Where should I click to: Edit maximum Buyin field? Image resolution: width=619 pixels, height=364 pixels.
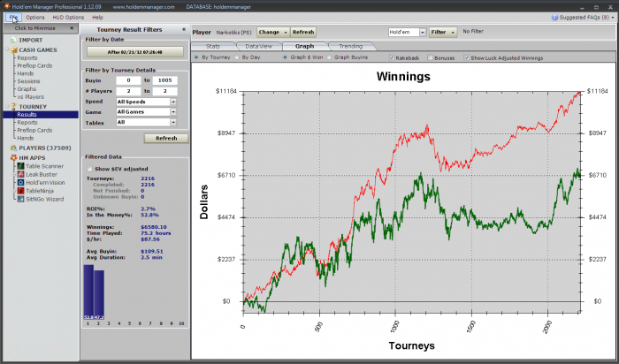[x=165, y=80]
